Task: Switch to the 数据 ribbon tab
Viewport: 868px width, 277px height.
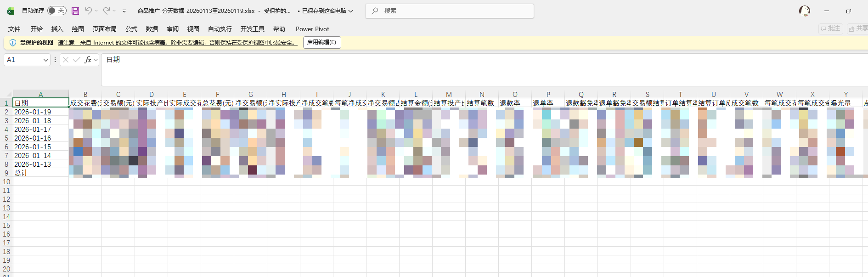Action: tap(152, 29)
